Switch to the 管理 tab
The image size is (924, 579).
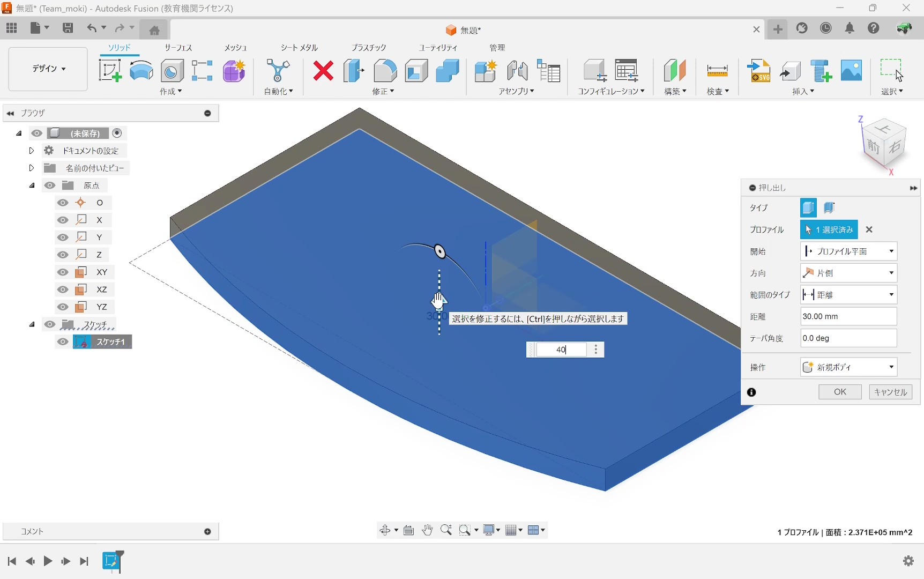coord(497,48)
